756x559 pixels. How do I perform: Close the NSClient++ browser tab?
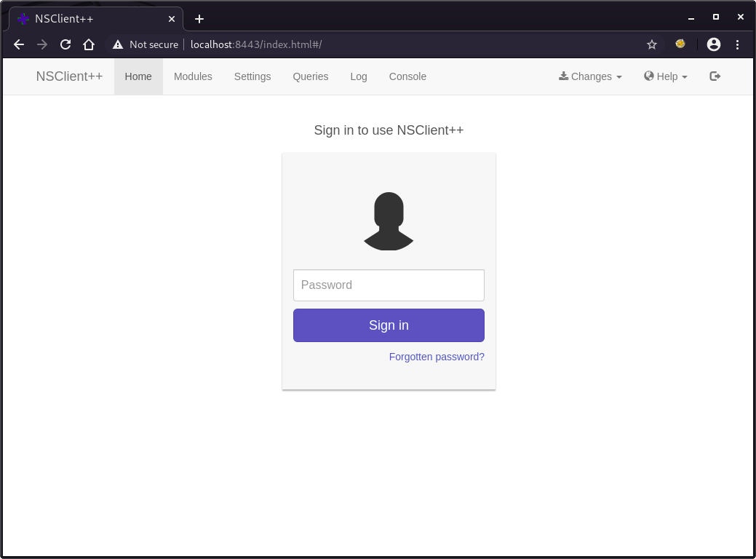(x=172, y=19)
